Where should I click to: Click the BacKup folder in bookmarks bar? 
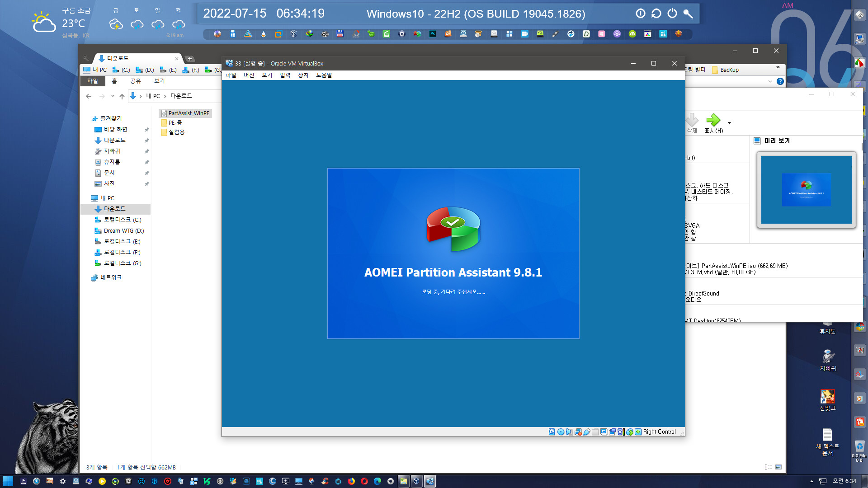(725, 70)
